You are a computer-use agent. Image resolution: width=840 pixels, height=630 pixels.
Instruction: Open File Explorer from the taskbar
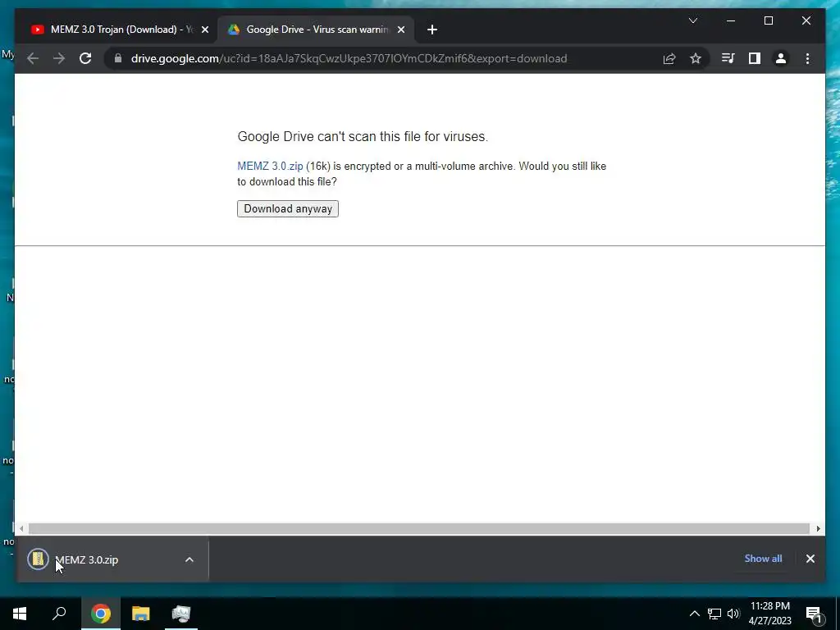pyautogui.click(x=141, y=614)
